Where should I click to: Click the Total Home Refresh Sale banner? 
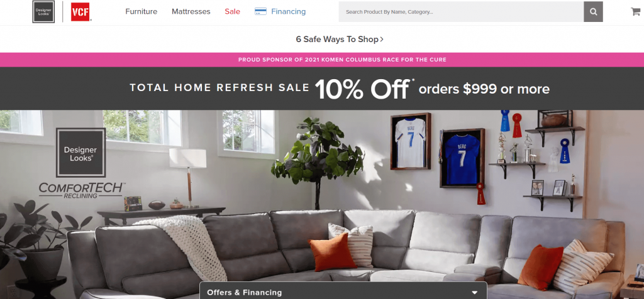tap(322, 89)
